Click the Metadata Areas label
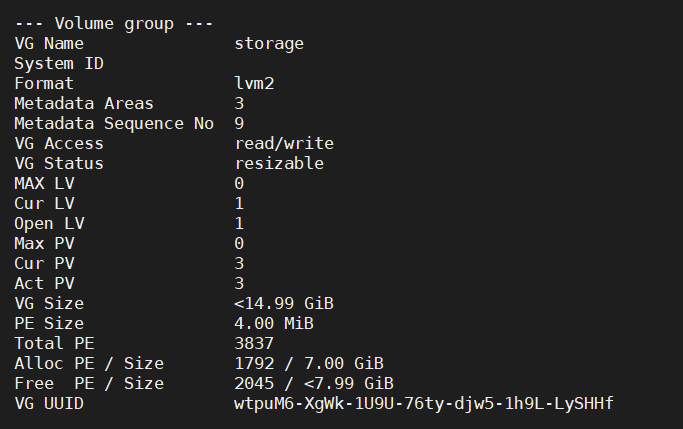The width and height of the screenshot is (683, 429). (x=84, y=103)
